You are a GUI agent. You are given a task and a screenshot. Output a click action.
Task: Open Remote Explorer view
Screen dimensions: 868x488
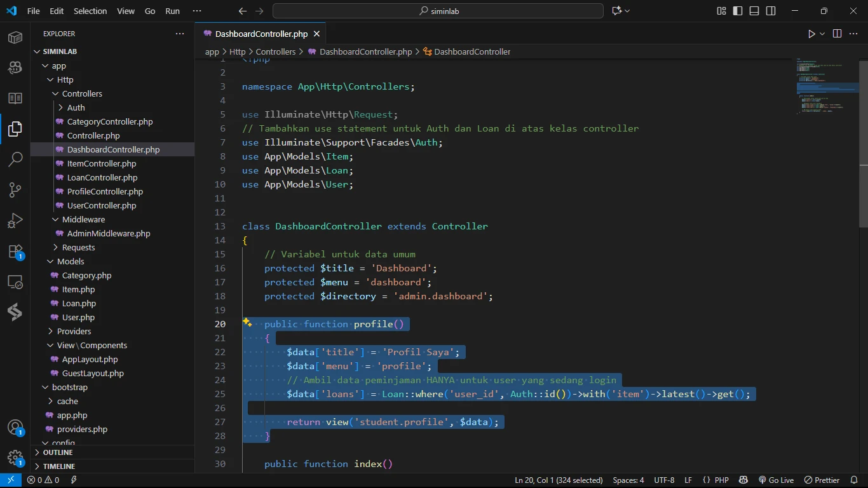15,282
